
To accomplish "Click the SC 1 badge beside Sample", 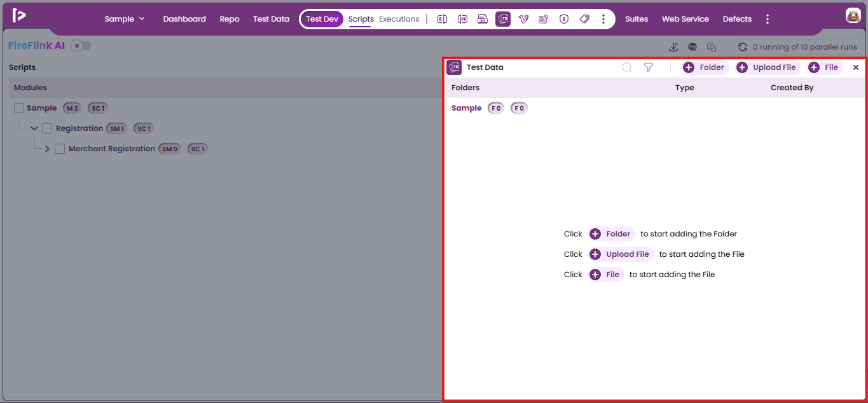I will (x=98, y=108).
